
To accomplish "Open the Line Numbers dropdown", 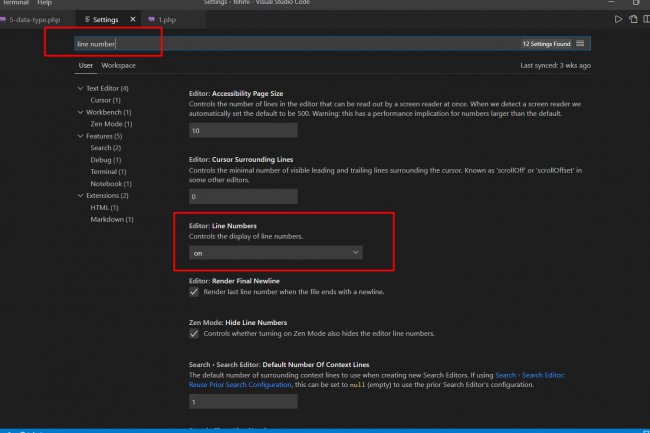I will point(276,253).
